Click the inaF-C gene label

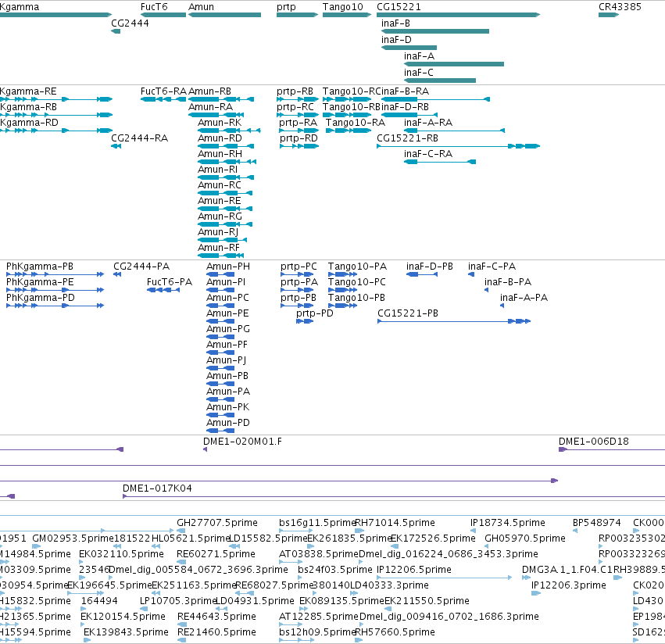[x=419, y=73]
